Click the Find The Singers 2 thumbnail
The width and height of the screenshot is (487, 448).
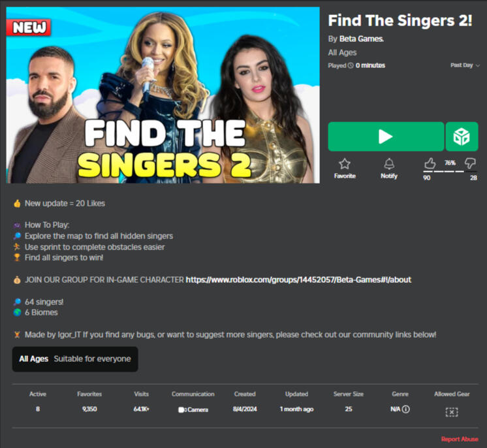(x=163, y=95)
